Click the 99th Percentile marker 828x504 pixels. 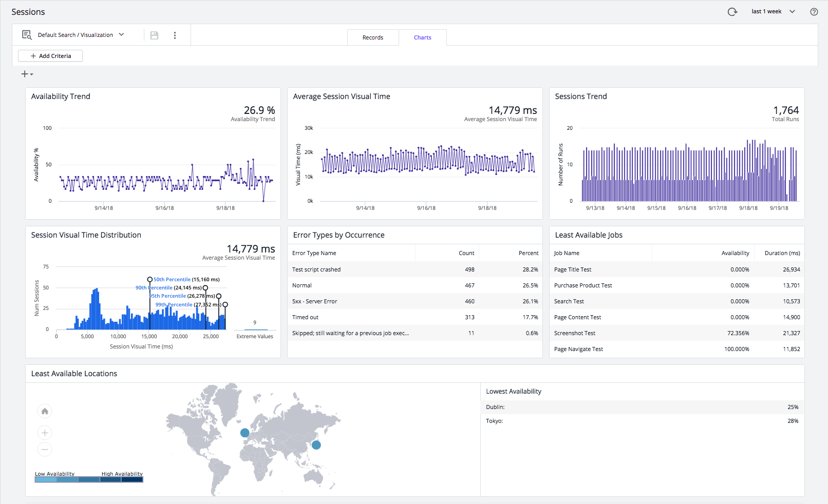coord(225,305)
